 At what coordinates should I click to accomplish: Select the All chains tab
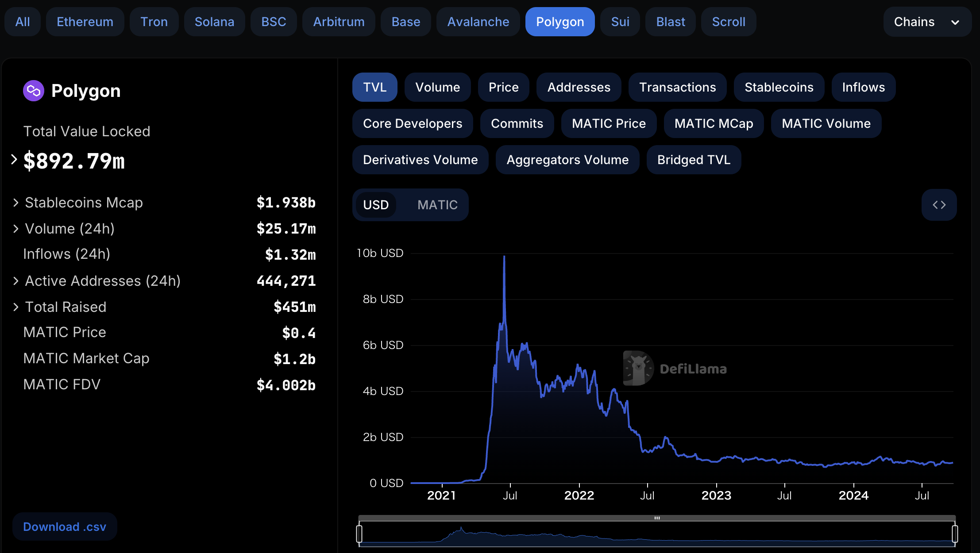(23, 22)
